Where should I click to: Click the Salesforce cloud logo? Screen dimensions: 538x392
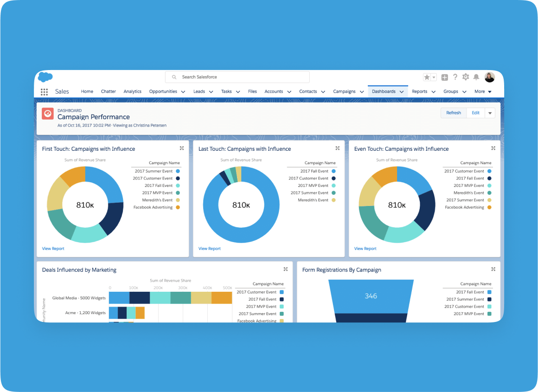45,77
